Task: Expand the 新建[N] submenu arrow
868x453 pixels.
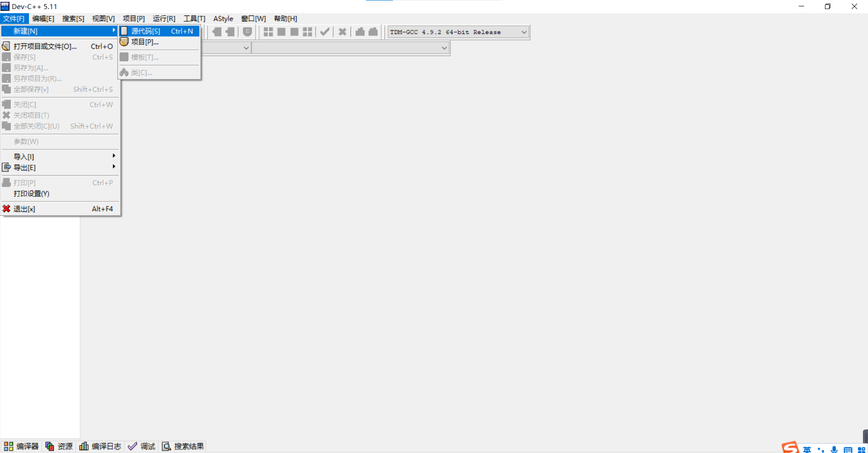Action: point(114,31)
